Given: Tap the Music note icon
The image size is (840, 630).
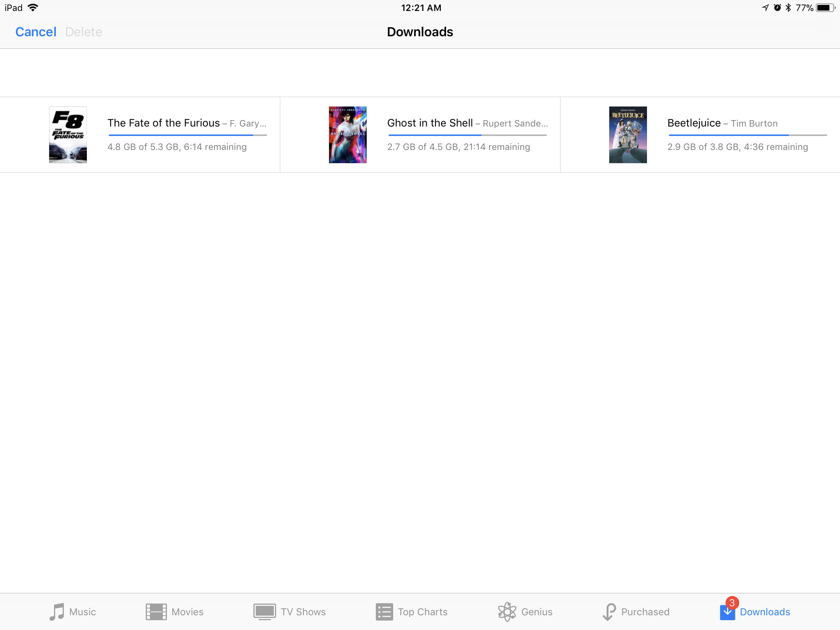Looking at the screenshot, I should click(x=57, y=612).
